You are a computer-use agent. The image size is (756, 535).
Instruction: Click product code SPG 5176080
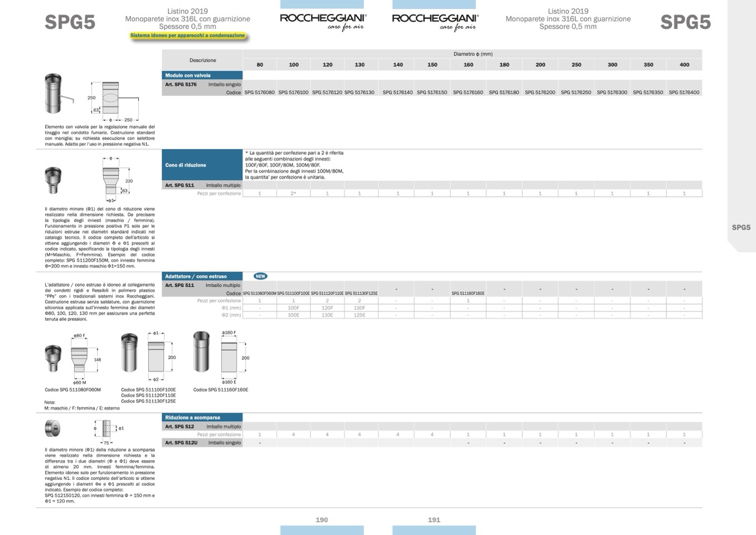[x=259, y=93]
